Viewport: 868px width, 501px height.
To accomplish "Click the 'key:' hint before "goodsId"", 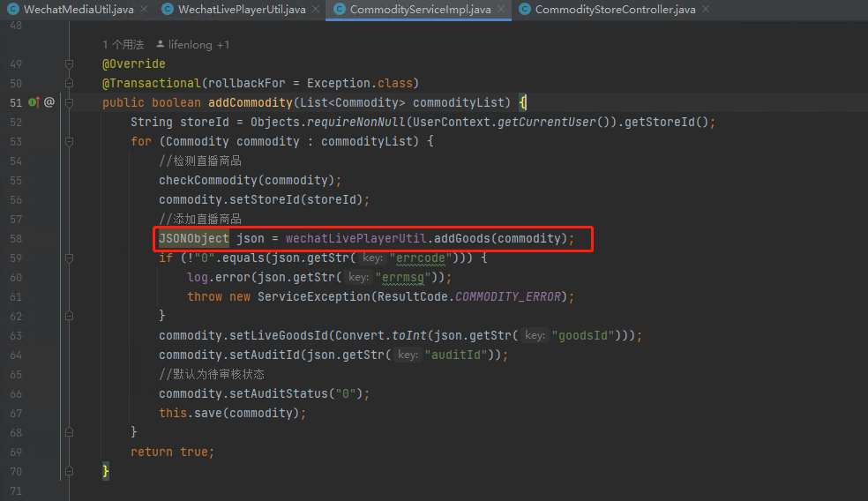I will [535, 335].
